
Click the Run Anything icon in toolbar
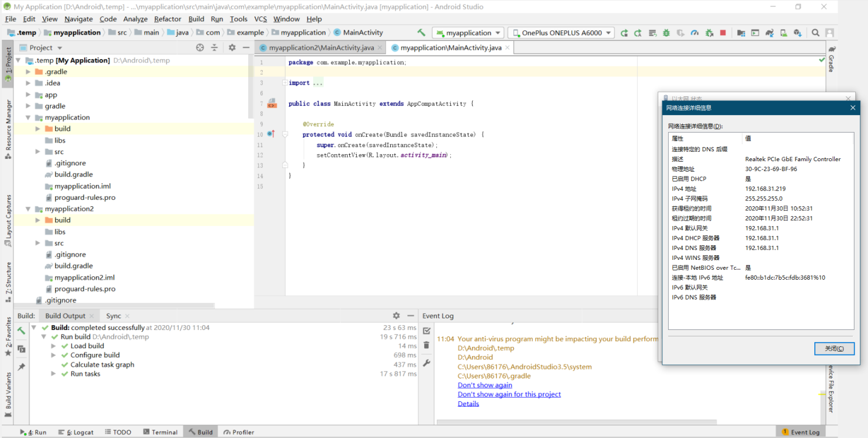(755, 33)
